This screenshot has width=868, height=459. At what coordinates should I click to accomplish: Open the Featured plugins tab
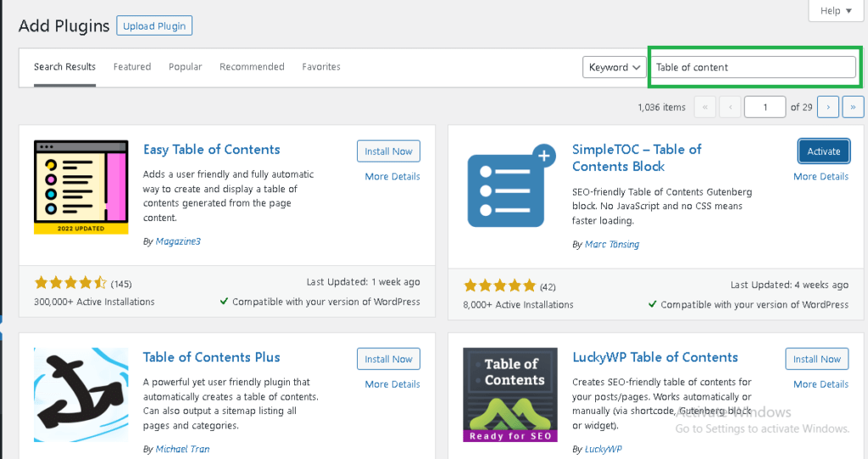point(132,67)
